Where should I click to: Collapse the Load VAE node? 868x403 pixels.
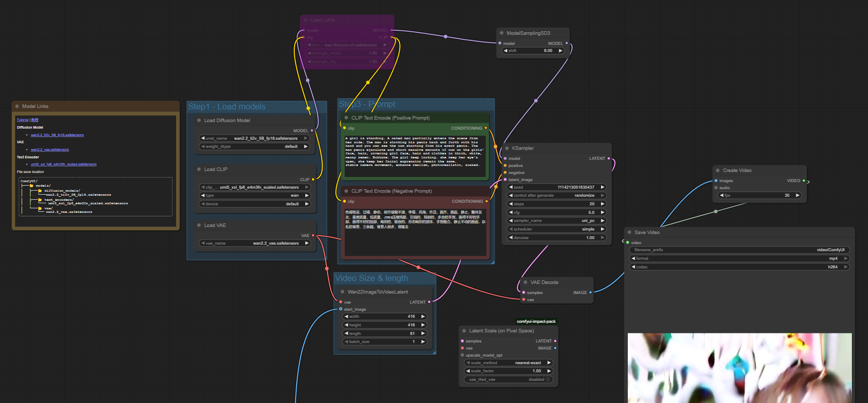pos(199,225)
